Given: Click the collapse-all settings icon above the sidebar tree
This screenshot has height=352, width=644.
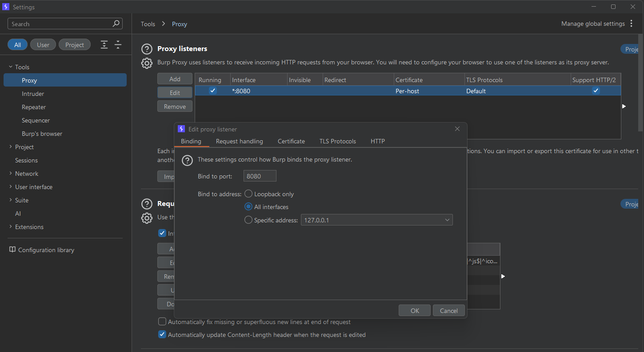Looking at the screenshot, I should pyautogui.click(x=118, y=44).
